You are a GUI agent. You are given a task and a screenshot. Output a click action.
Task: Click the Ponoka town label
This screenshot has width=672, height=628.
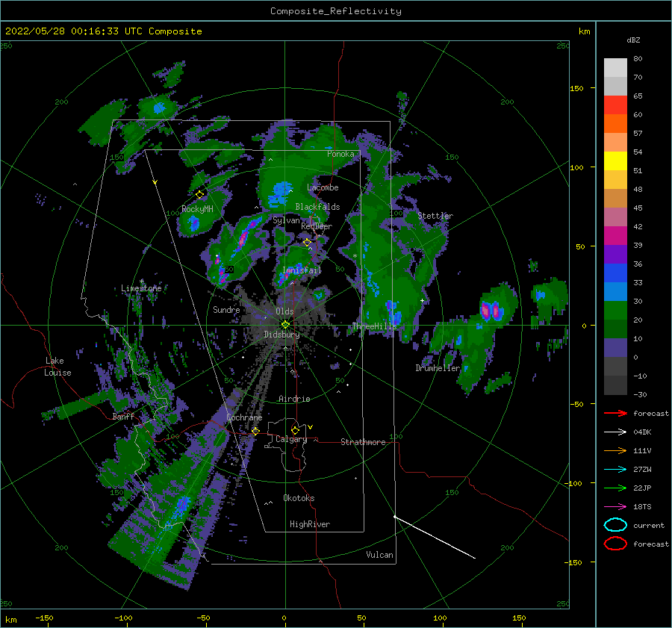[340, 155]
